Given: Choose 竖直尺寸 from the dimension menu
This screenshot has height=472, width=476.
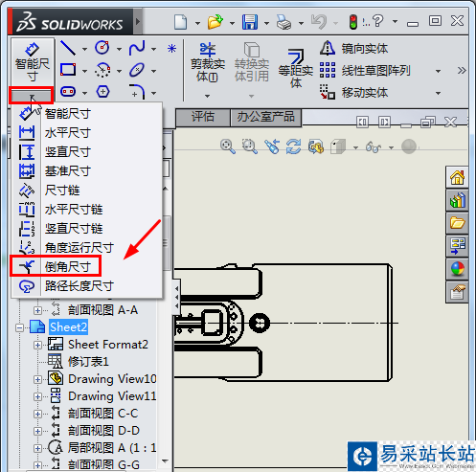Looking at the screenshot, I should tap(86, 152).
